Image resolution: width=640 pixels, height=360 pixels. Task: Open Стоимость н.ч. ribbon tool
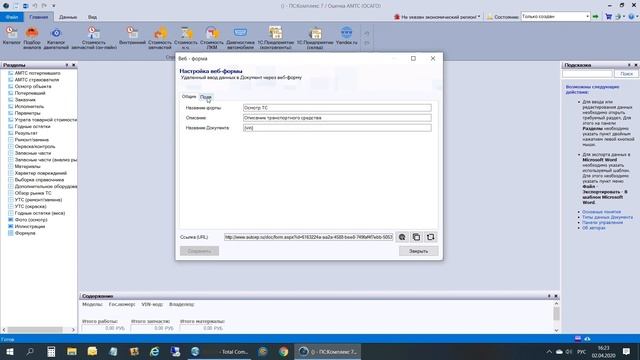[x=186, y=38]
